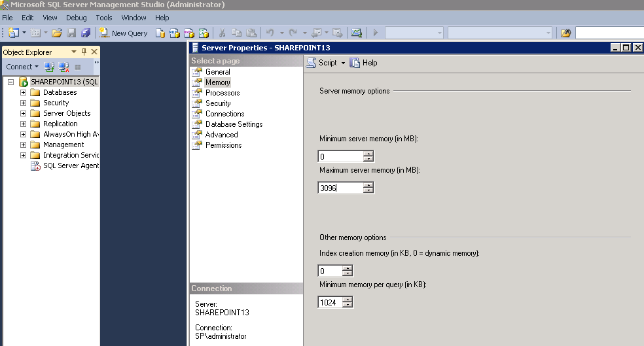Open the Tools menu
Viewport: 644px width, 346px height.
coord(104,18)
